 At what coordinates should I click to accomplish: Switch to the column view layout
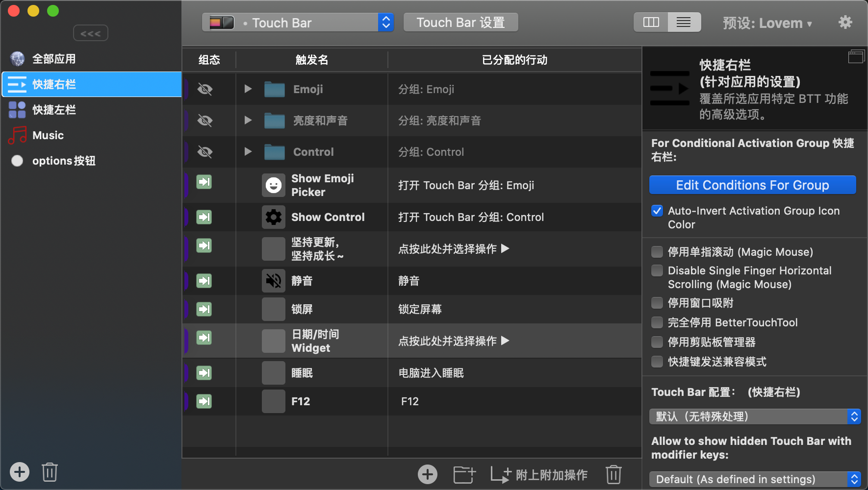651,22
